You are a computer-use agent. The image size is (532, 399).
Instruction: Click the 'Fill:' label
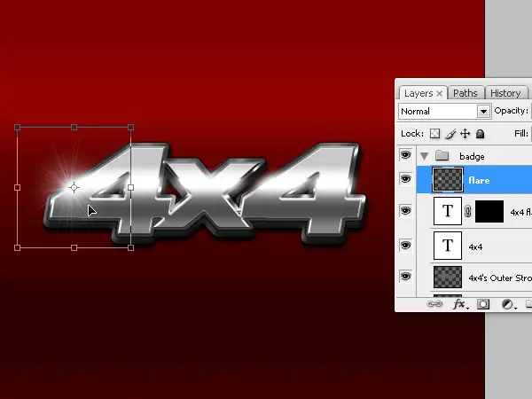pyautogui.click(x=521, y=133)
